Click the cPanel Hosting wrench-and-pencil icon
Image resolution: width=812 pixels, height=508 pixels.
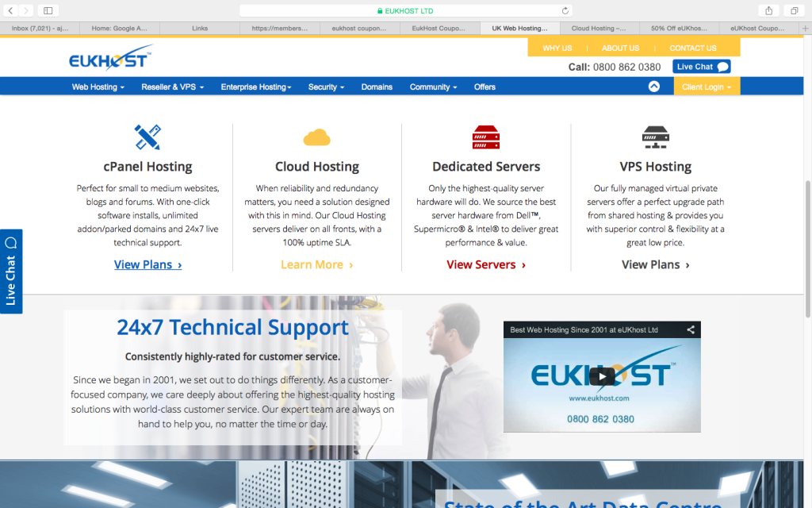[147, 137]
